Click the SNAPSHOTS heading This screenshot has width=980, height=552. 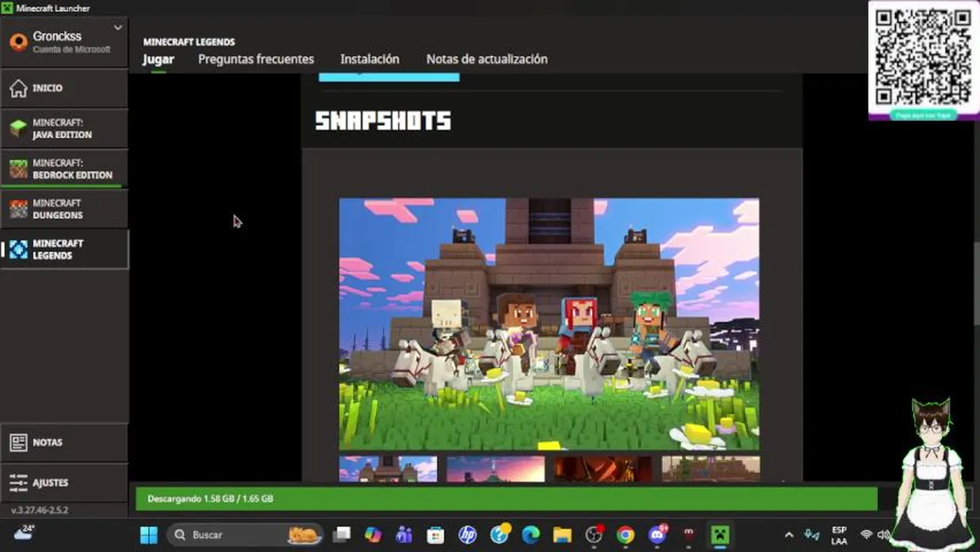click(x=383, y=120)
